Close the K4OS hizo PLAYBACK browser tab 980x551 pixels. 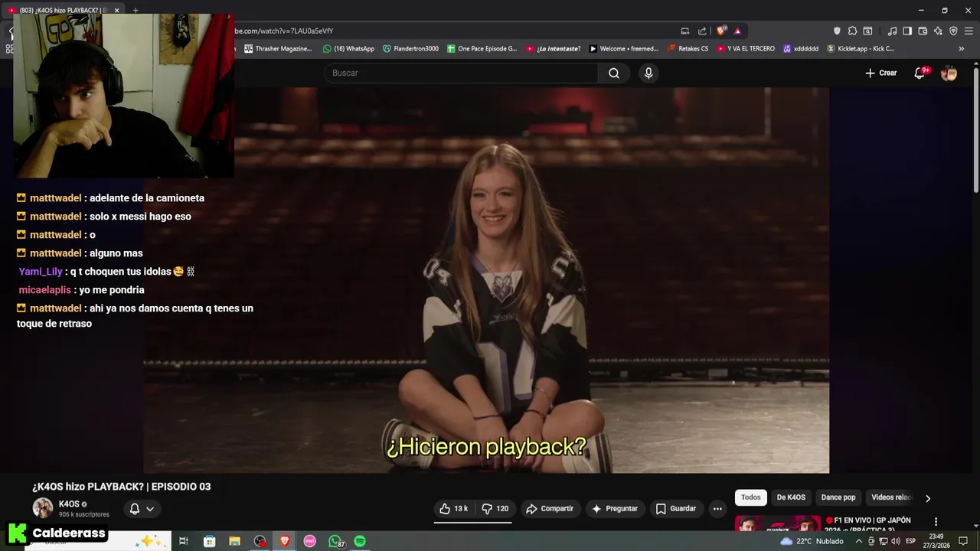pyautogui.click(x=116, y=10)
